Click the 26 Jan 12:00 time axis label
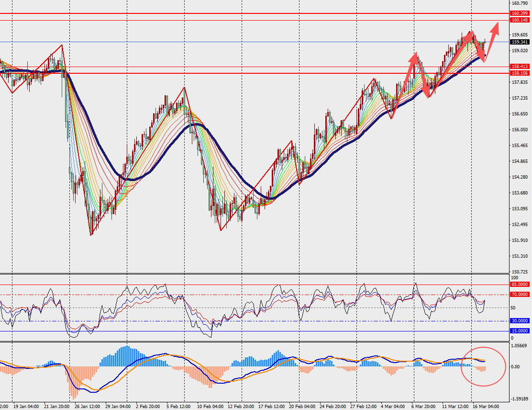This screenshot has height=410, width=532. point(89,406)
